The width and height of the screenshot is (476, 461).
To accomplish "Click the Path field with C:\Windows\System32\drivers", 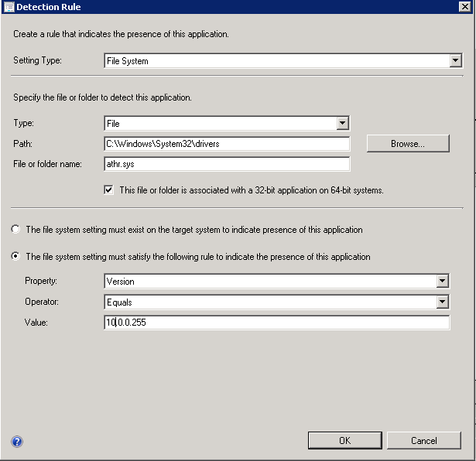I will (x=227, y=143).
